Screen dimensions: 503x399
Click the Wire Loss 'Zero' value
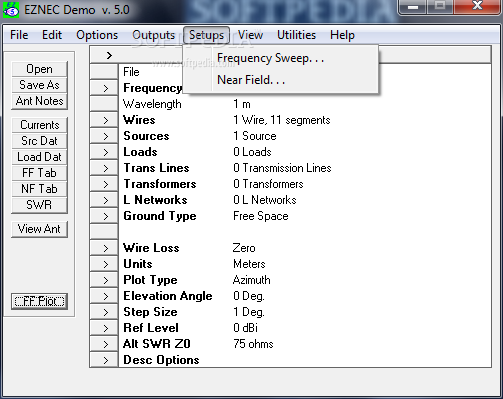click(x=244, y=248)
